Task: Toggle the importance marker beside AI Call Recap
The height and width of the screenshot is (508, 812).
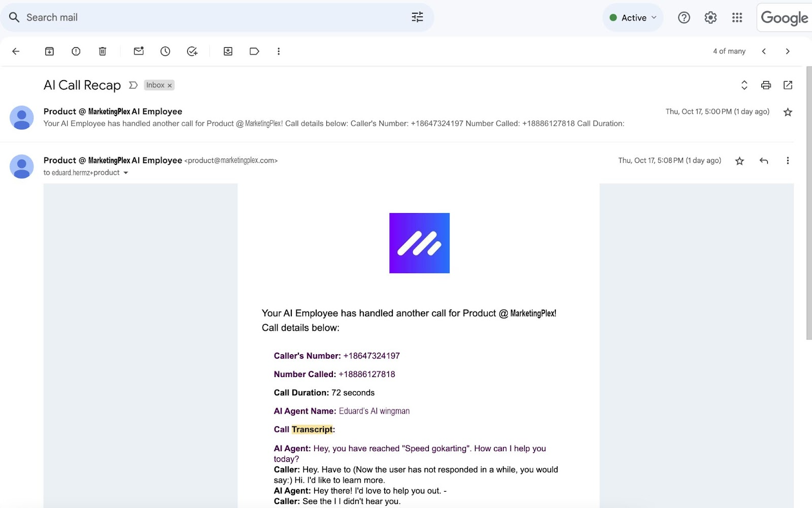Action: tap(133, 85)
